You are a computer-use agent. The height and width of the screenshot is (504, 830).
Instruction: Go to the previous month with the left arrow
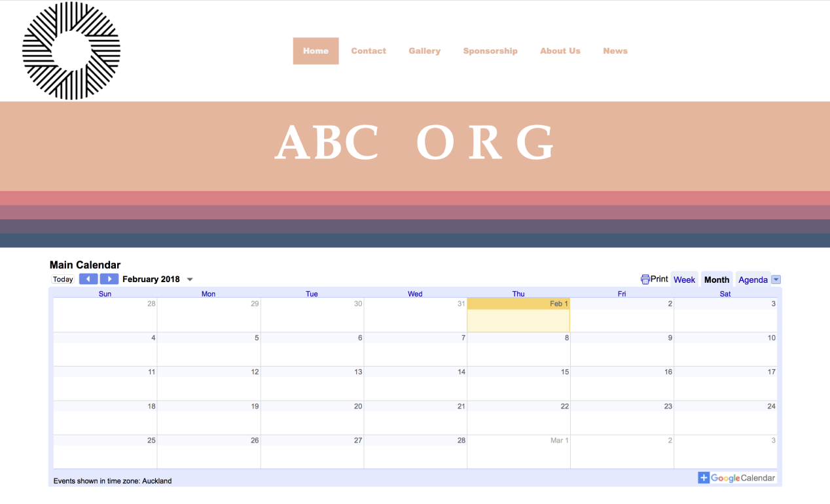pyautogui.click(x=88, y=279)
